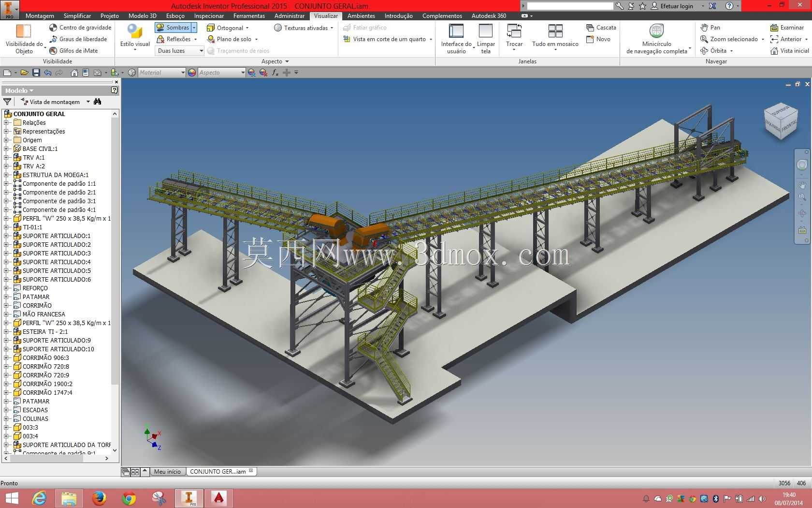Expand the Aspecto panel dropdown arrow
812x508 pixels.
pyautogui.click(x=287, y=61)
